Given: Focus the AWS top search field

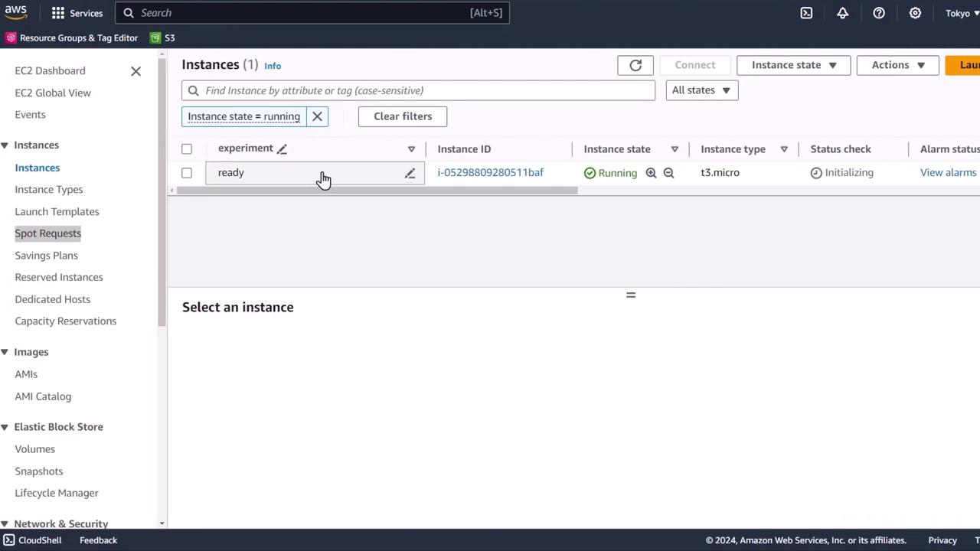Looking at the screenshot, I should pos(312,13).
